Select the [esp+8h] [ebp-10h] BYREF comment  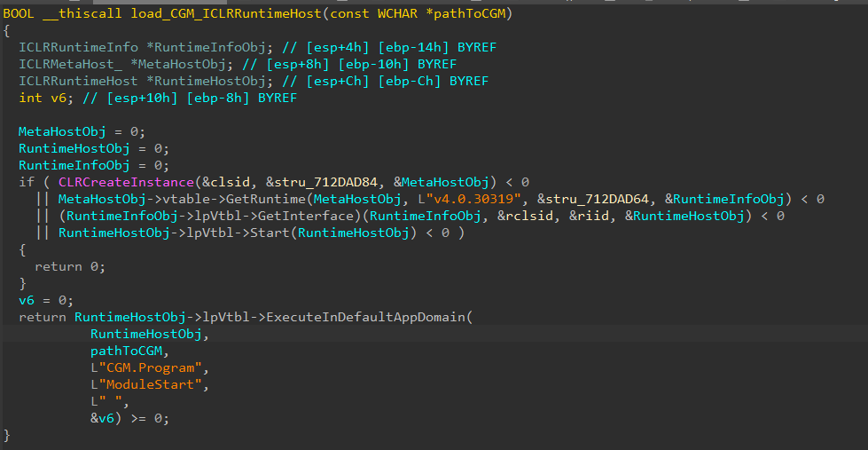(362, 65)
